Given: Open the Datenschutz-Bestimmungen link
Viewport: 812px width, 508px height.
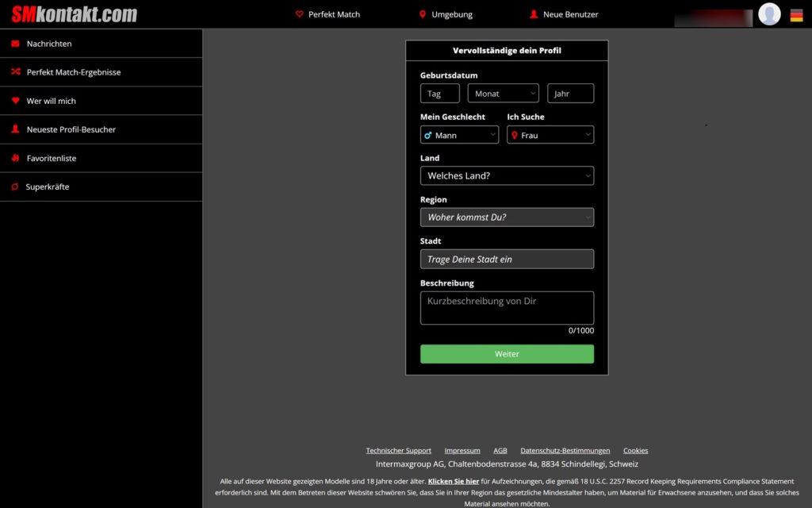Looking at the screenshot, I should [565, 451].
